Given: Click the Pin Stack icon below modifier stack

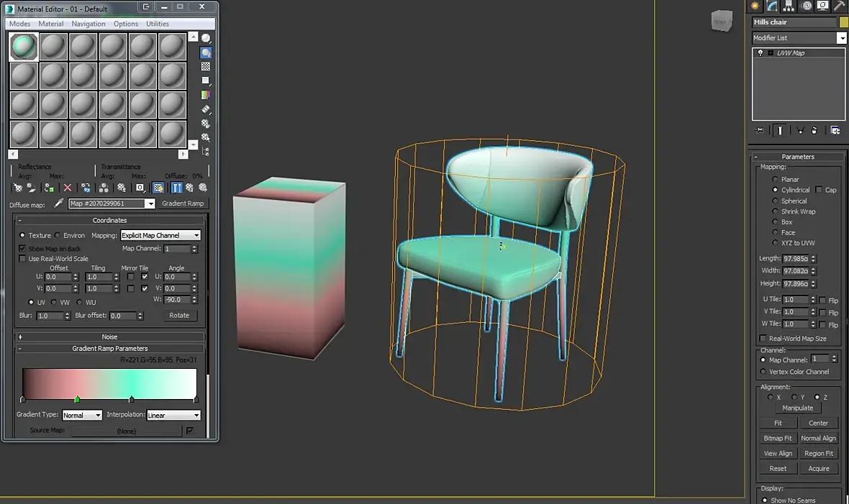Looking at the screenshot, I should click(x=759, y=130).
